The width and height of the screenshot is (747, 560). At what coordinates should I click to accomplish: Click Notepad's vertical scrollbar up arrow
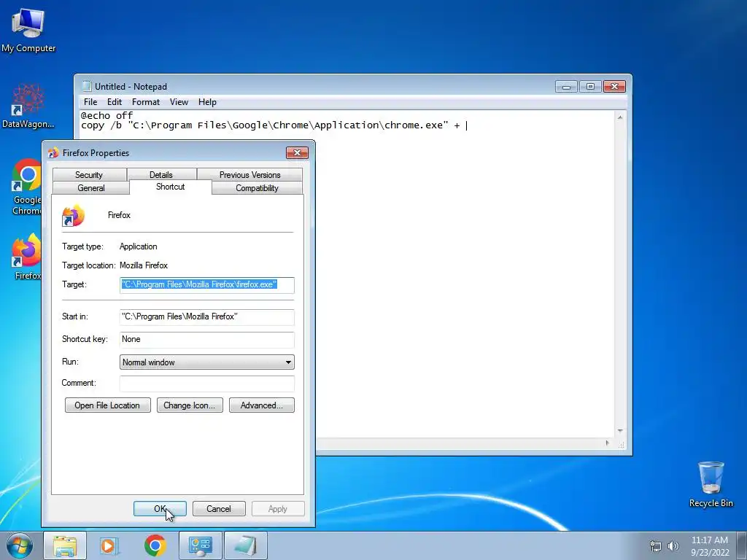coord(620,117)
